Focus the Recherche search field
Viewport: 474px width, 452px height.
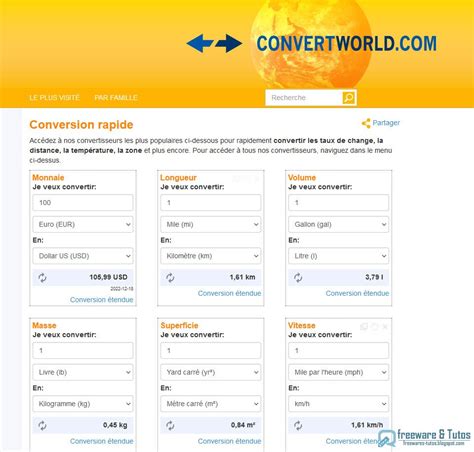pos(304,98)
